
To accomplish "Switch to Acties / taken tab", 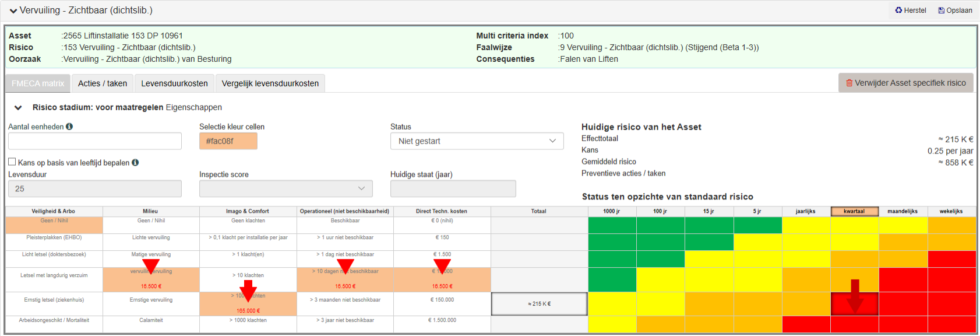I will point(103,83).
